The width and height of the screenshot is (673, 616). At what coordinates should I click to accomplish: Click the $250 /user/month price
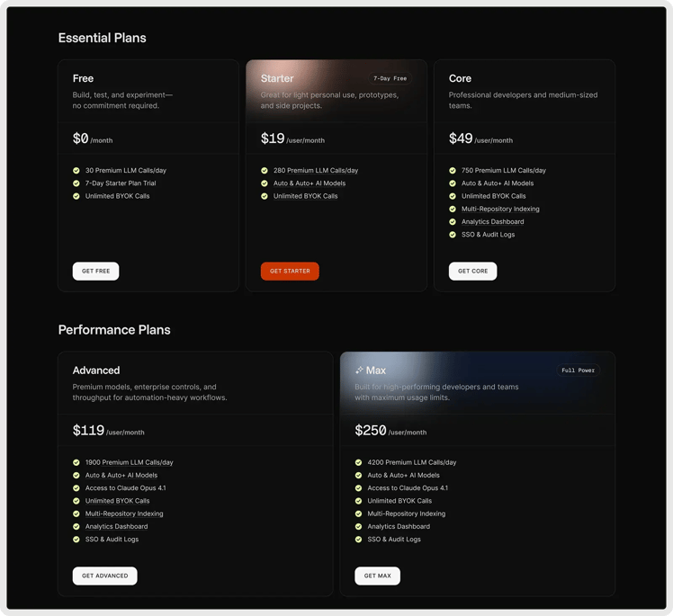[390, 430]
